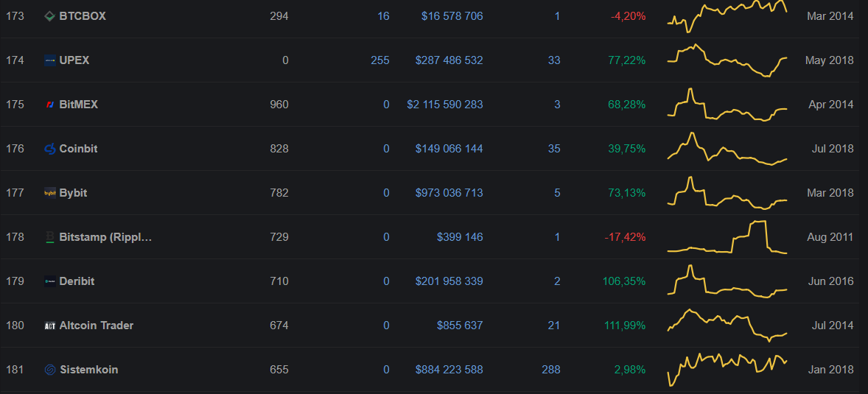Click BTCBOX volume $16 578 706
Viewport: 868px width, 394px height.
pyautogui.click(x=452, y=16)
